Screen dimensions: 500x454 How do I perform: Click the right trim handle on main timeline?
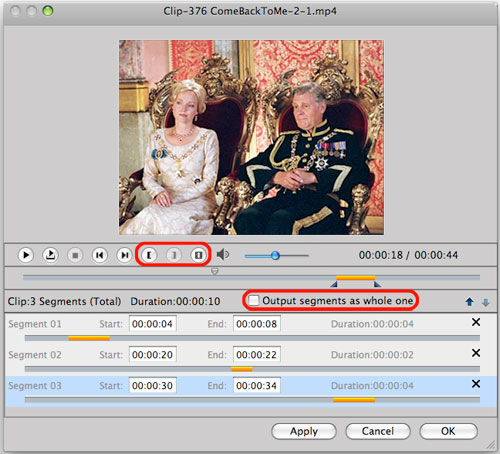click(377, 284)
